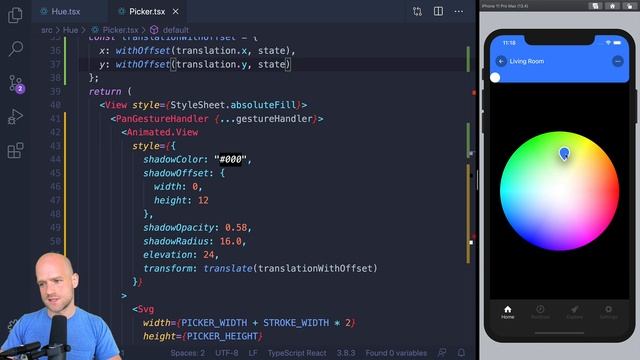Click the #000 shadowColor color value
Screen dimensions: 640x360
click(x=231, y=159)
